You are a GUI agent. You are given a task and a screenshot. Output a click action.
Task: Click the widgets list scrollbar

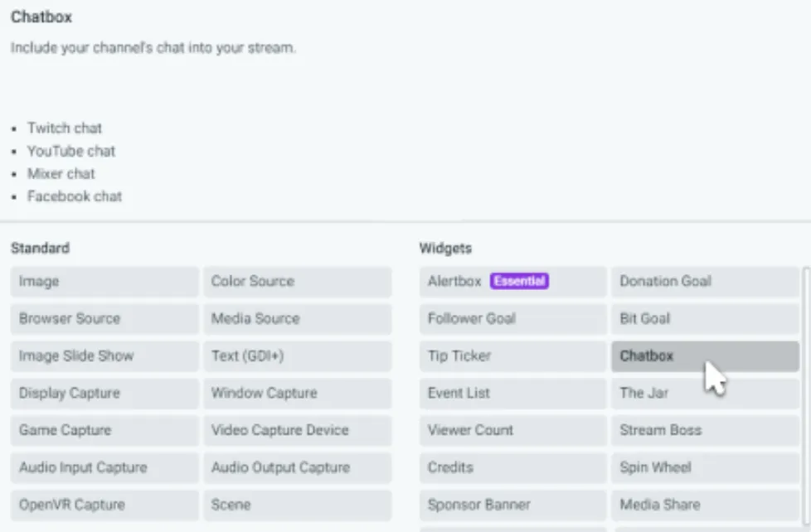pos(806,398)
